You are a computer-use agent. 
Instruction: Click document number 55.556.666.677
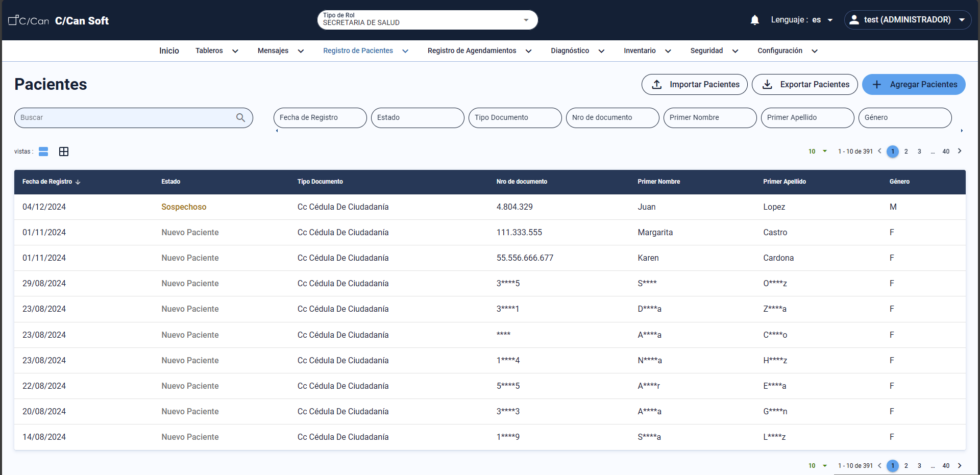(x=525, y=258)
